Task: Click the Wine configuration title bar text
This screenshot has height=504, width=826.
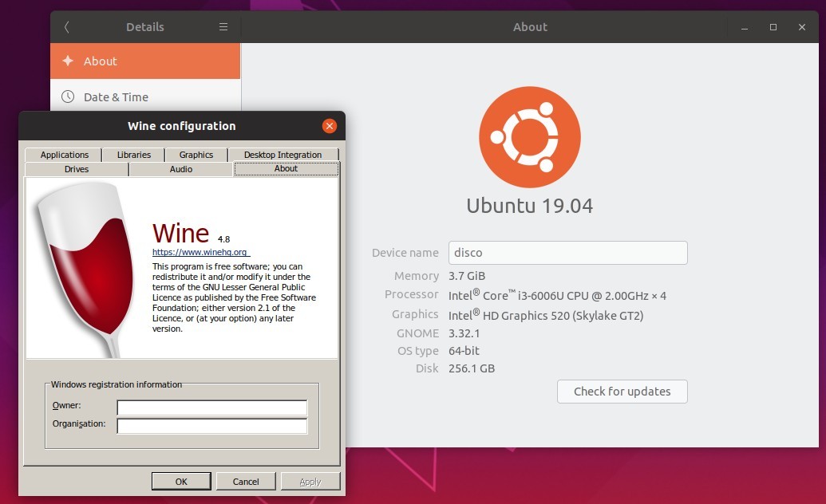Action: click(182, 126)
